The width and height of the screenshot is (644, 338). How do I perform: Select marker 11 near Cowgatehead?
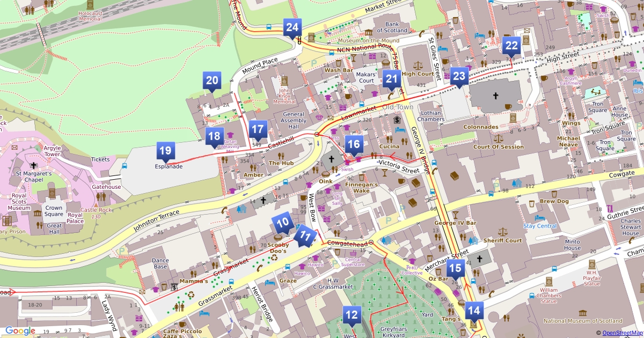pyautogui.click(x=305, y=236)
